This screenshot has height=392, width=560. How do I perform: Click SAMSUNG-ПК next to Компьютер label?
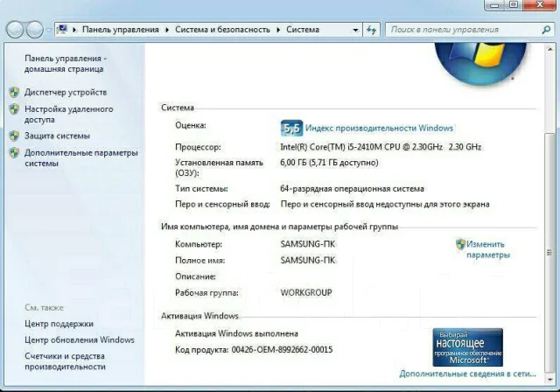tap(308, 244)
